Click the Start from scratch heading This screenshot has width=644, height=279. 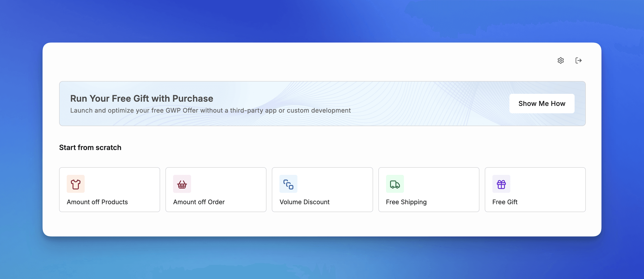pyautogui.click(x=90, y=148)
